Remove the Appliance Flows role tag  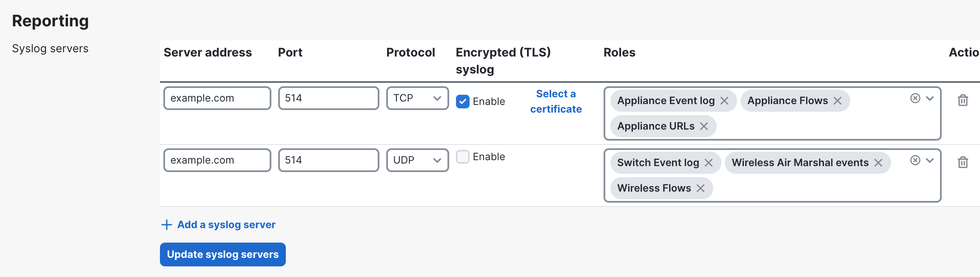pyautogui.click(x=838, y=101)
